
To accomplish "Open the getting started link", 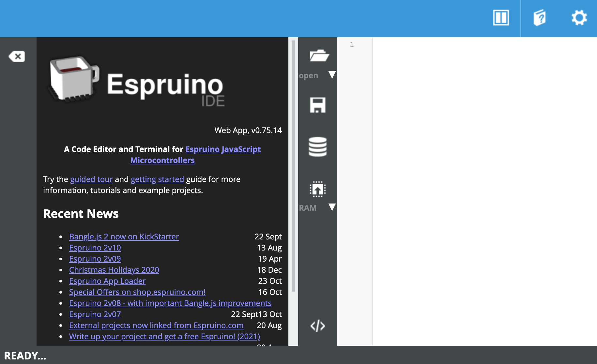I will pyautogui.click(x=157, y=179).
